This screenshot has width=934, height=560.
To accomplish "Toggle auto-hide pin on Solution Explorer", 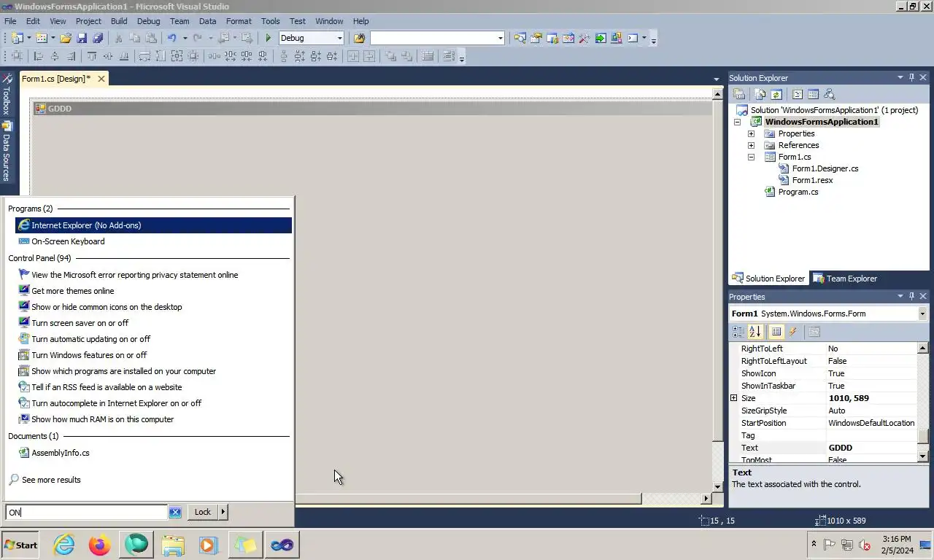I will (911, 77).
